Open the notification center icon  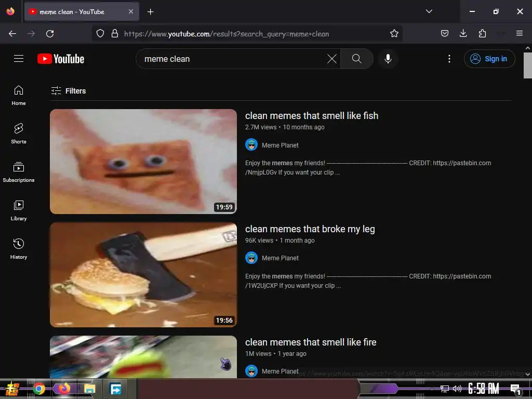click(x=515, y=389)
